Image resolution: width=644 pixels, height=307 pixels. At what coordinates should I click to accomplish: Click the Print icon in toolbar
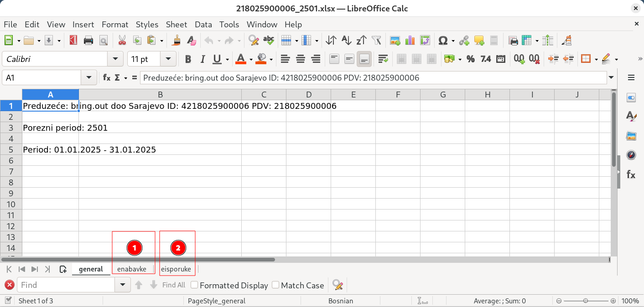[x=88, y=41]
